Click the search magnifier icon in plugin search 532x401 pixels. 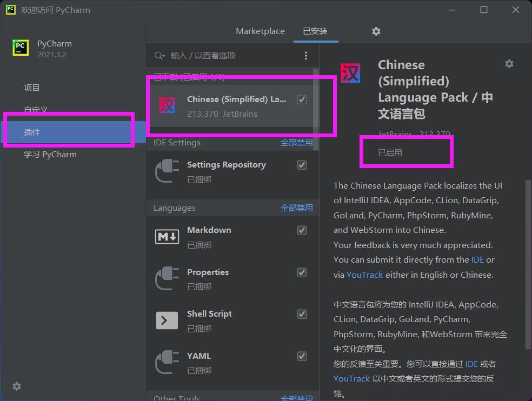coord(159,55)
